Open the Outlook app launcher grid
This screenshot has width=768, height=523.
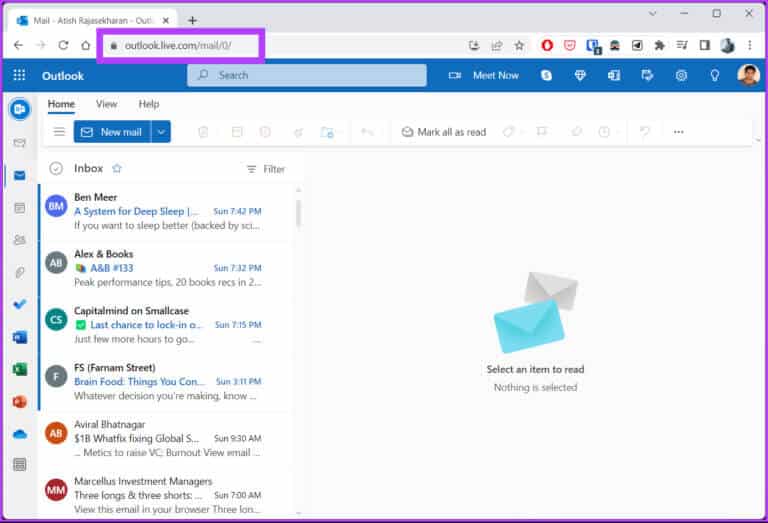pos(19,75)
